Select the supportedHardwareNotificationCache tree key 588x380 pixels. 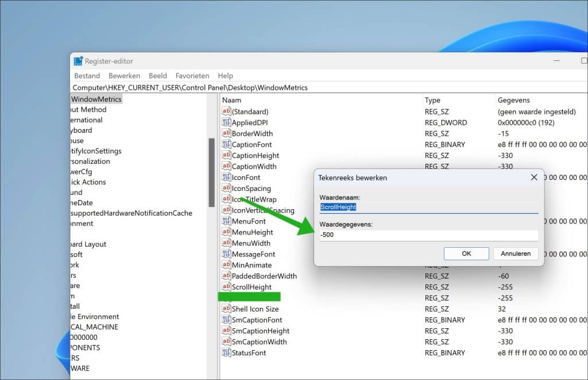point(131,213)
